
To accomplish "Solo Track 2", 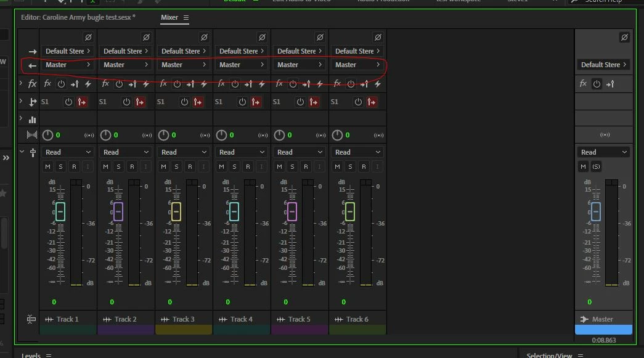I will [119, 167].
